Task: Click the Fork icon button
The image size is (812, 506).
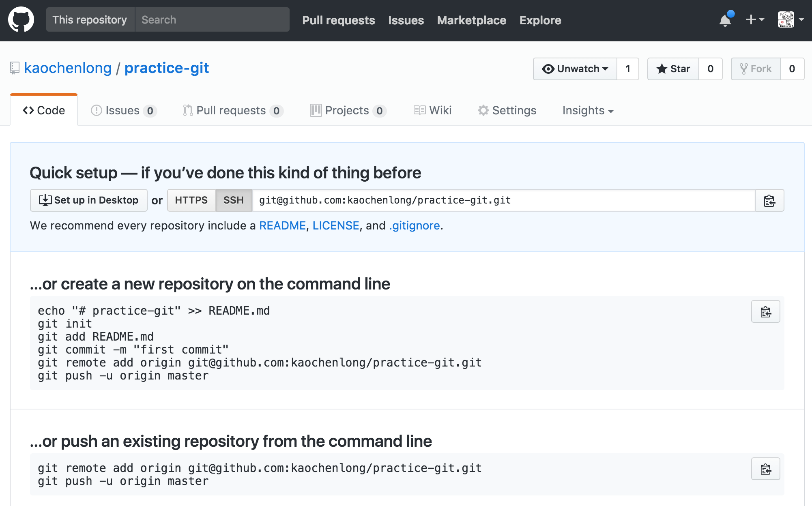Action: click(744, 69)
